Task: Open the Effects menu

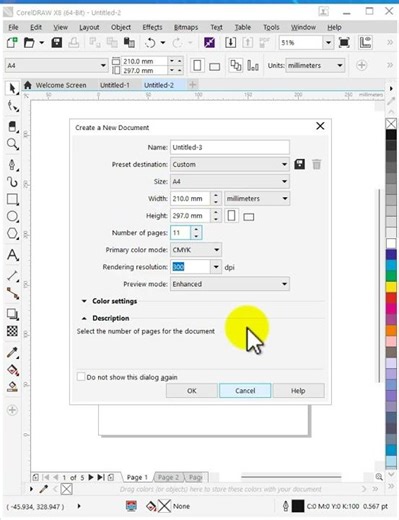Action: click(152, 27)
